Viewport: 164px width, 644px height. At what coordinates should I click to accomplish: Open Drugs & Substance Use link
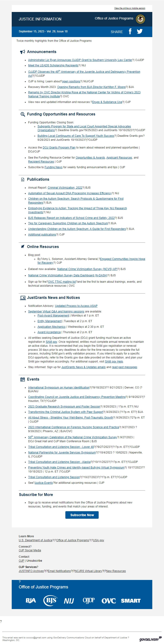(107, 102)
